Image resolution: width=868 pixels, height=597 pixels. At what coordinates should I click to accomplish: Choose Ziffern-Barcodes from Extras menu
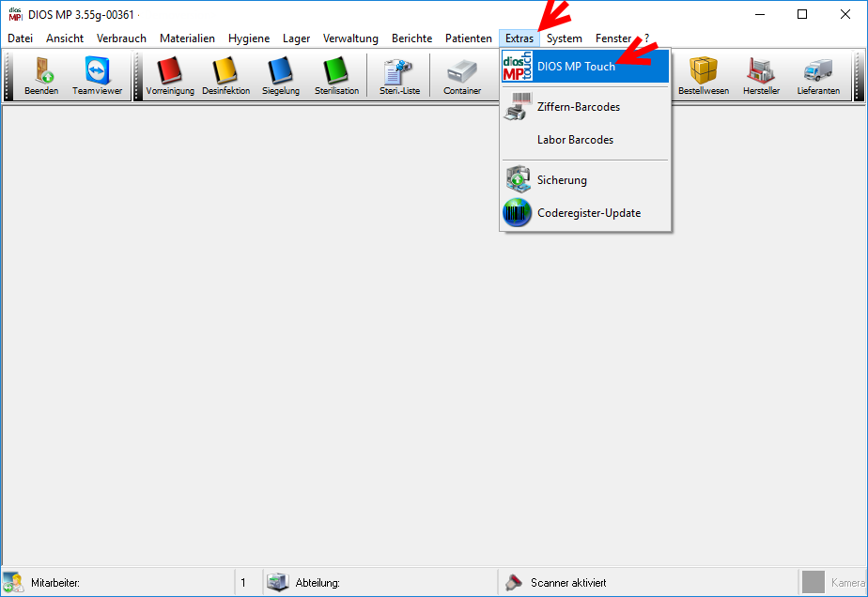click(x=578, y=107)
